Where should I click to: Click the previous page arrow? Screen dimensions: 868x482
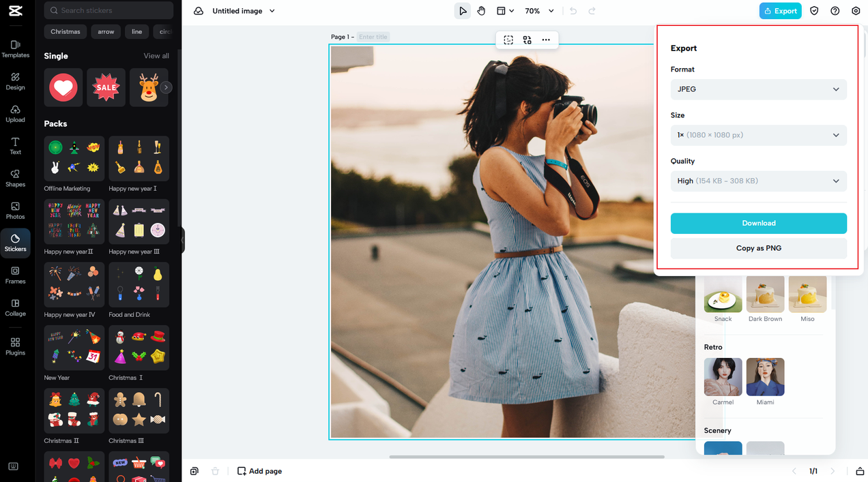pyautogui.click(x=794, y=471)
